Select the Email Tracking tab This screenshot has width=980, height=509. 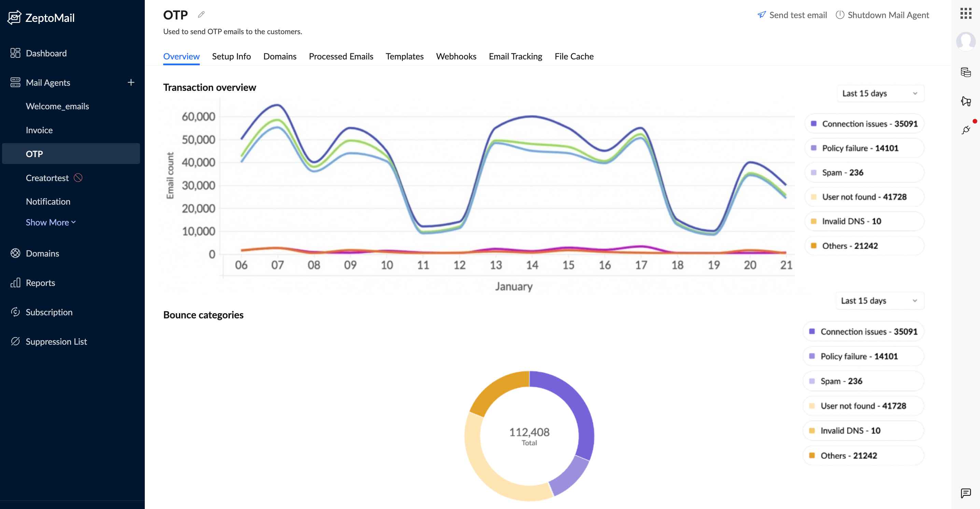[x=515, y=56]
